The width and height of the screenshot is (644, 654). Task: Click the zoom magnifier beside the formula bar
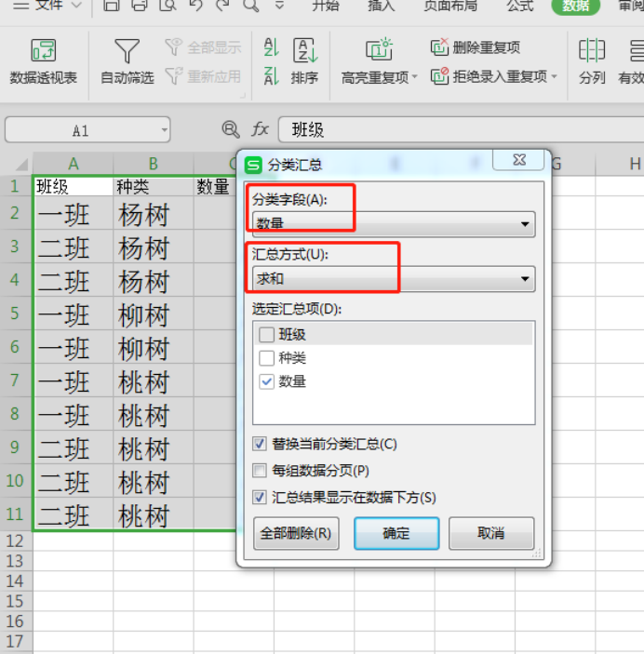(x=231, y=129)
